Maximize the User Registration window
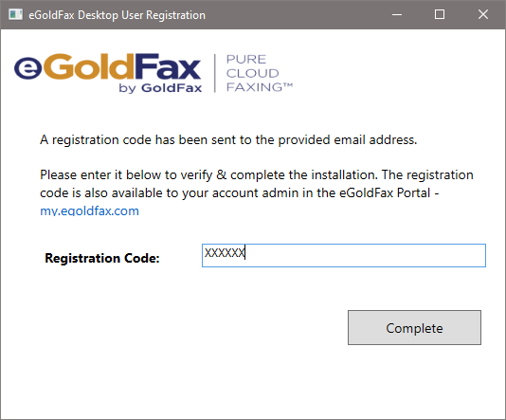The image size is (506, 420). (440, 14)
